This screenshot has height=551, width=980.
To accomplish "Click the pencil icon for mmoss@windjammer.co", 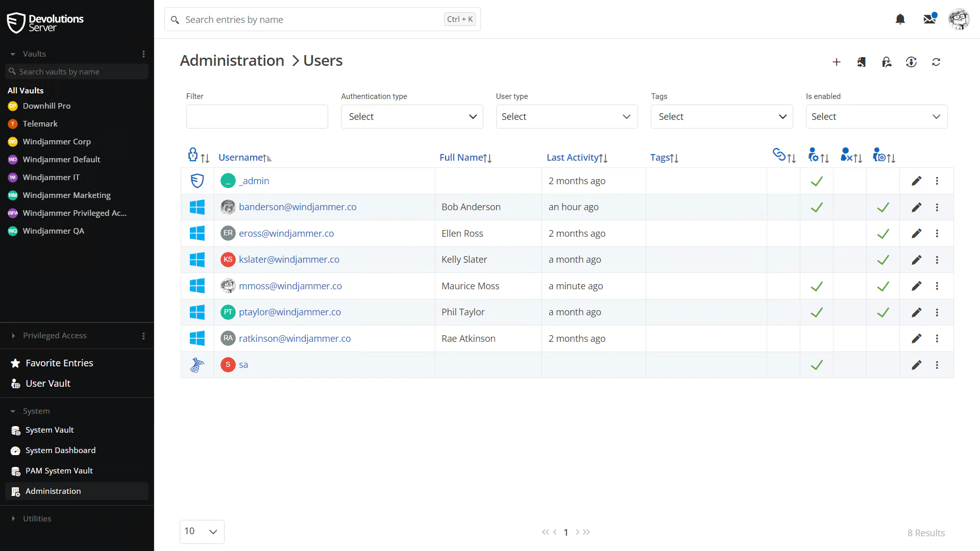I will tap(917, 286).
